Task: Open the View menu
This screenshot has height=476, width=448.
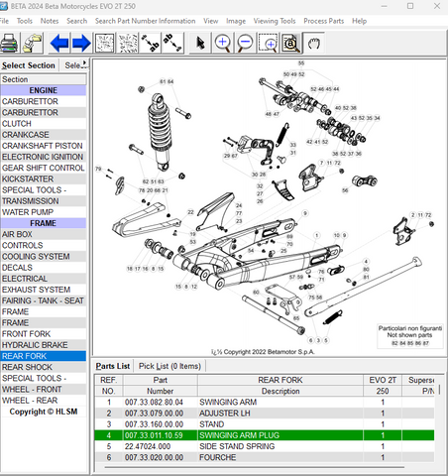Action: (210, 21)
